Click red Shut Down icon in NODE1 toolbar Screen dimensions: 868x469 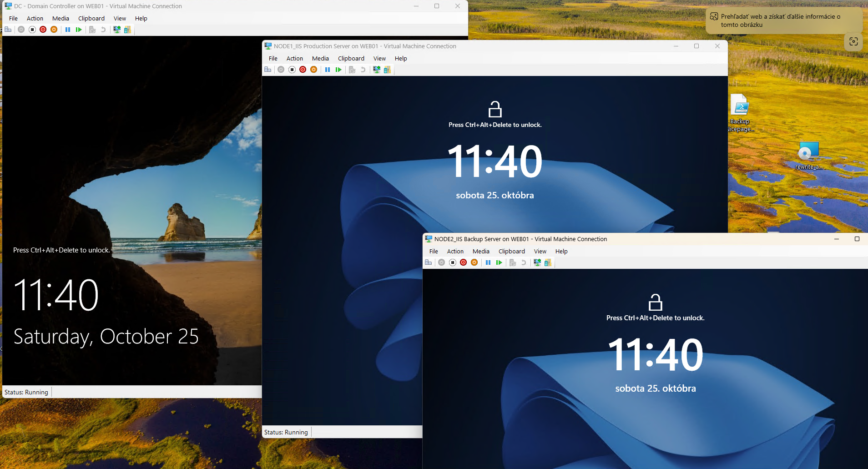pyautogui.click(x=303, y=70)
